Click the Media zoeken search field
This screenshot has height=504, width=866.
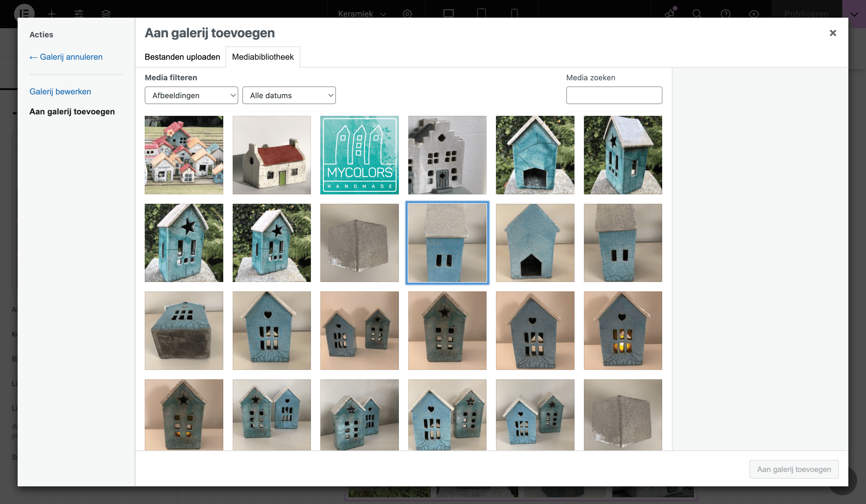pyautogui.click(x=614, y=95)
